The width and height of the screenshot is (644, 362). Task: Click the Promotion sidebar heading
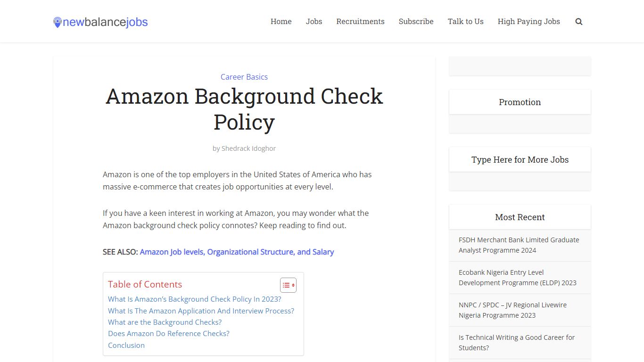pyautogui.click(x=520, y=102)
